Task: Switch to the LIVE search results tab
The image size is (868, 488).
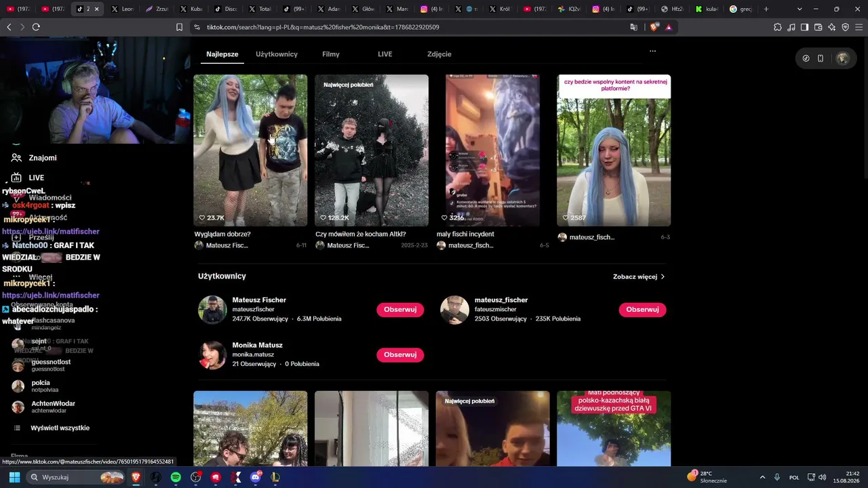Action: point(385,54)
